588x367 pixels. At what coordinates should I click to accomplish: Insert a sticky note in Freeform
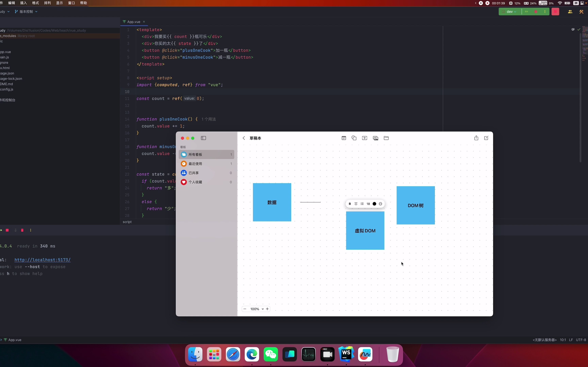pos(344,138)
